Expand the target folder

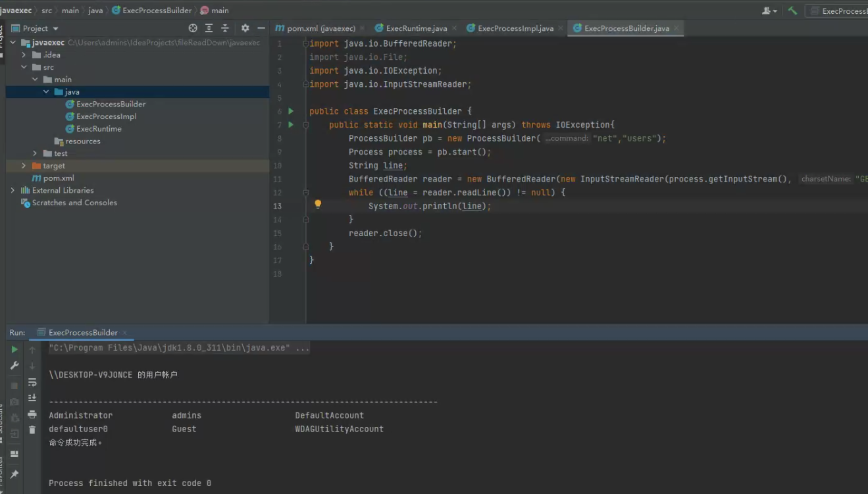[24, 166]
